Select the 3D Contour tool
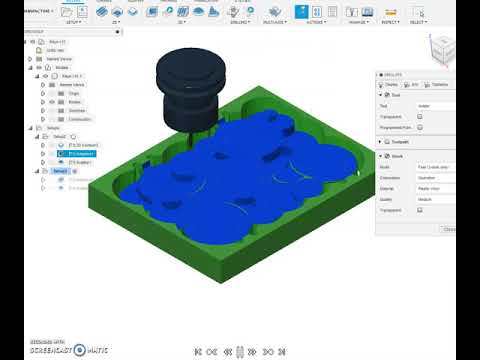 click(x=198, y=12)
